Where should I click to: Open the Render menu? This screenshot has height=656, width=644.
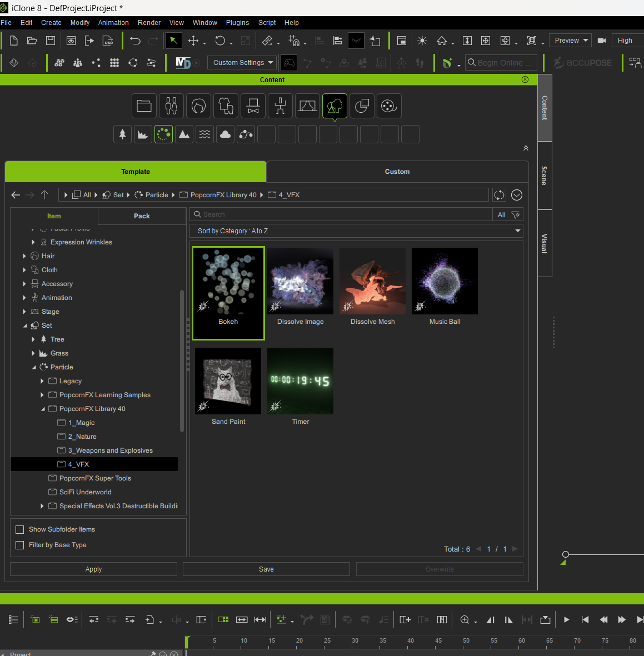point(149,23)
